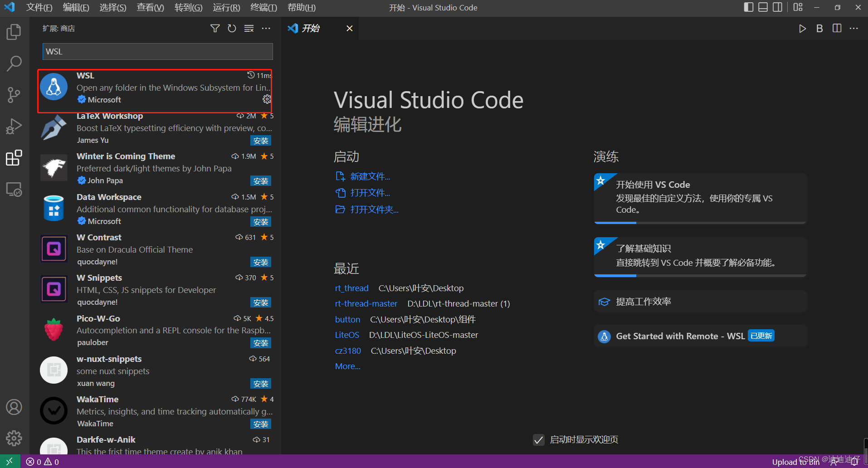Open the 编辑(E) menu
Viewport: 868px width, 468px height.
click(x=76, y=8)
